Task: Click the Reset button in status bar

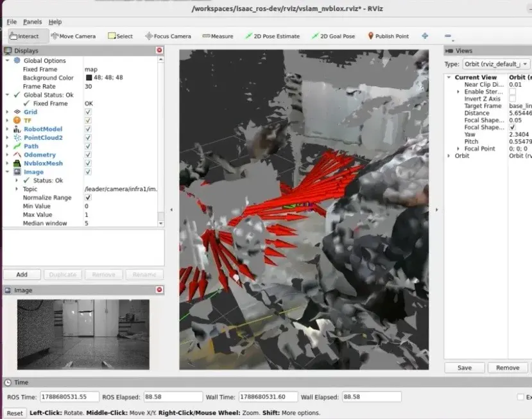Action: (15, 413)
